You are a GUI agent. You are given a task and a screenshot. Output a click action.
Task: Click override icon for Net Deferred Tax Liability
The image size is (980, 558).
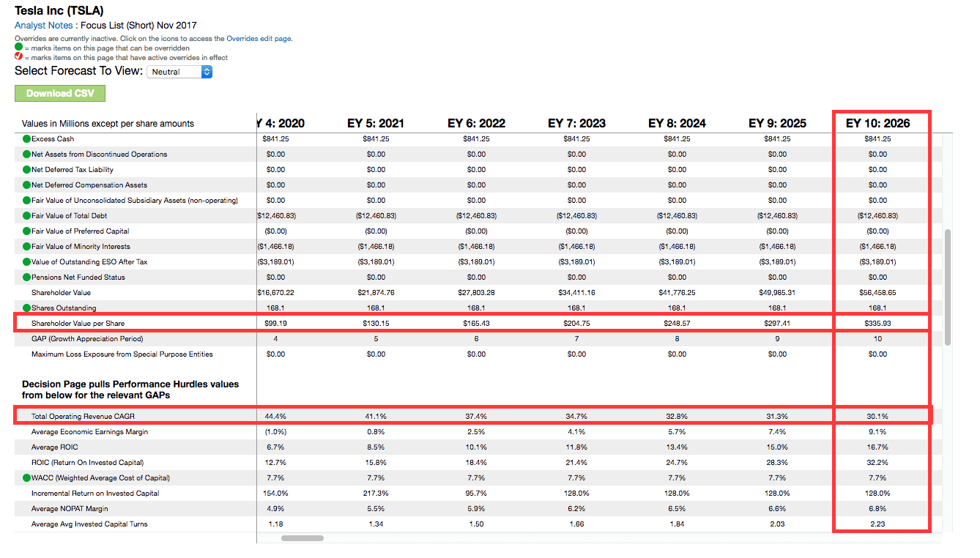pyautogui.click(x=26, y=170)
